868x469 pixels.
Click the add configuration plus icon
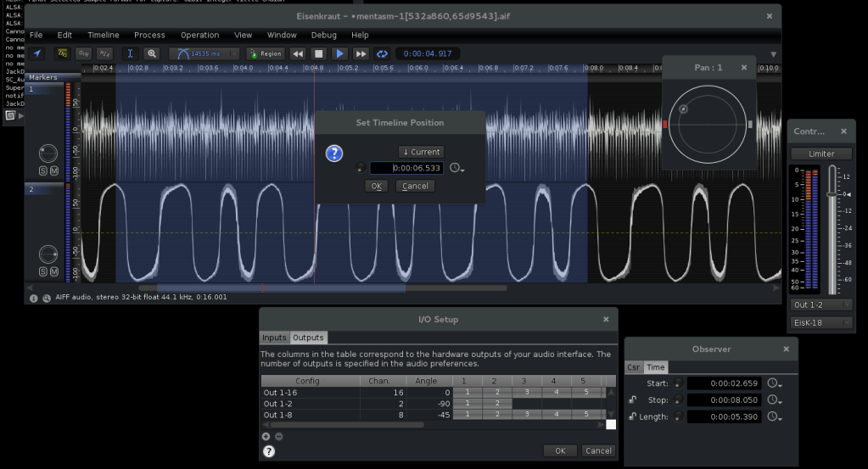[x=266, y=436]
